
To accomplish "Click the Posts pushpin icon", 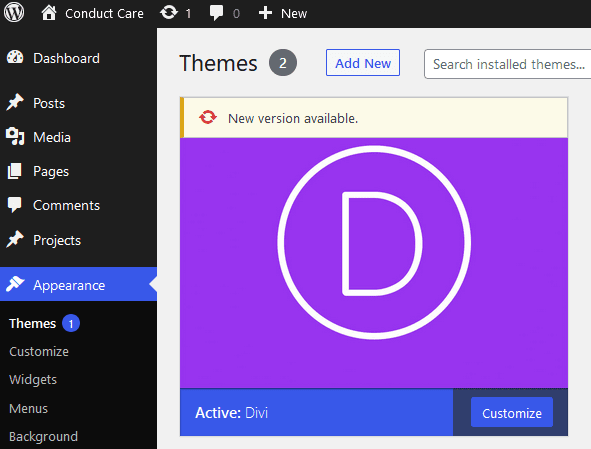I will [x=15, y=102].
